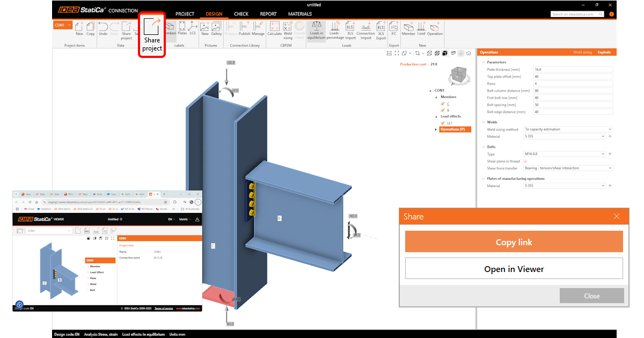Click the home view icon above the 3D scene
This screenshot has height=338, width=644.
(x=469, y=53)
